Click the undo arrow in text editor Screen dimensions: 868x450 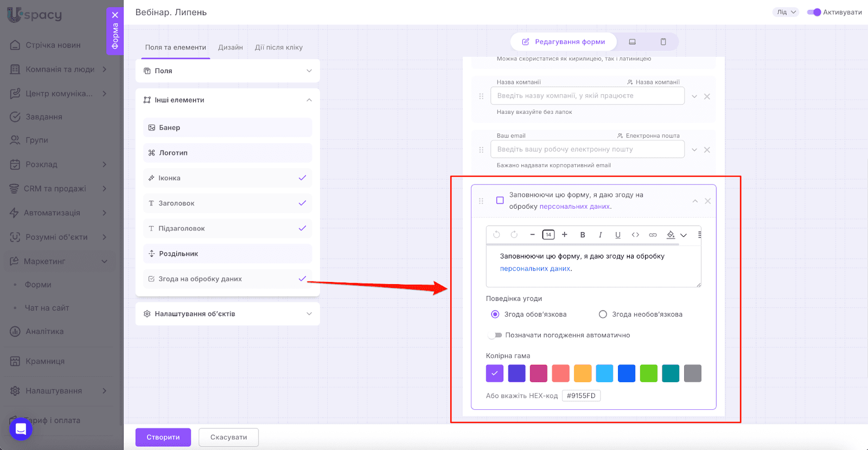pyautogui.click(x=496, y=235)
